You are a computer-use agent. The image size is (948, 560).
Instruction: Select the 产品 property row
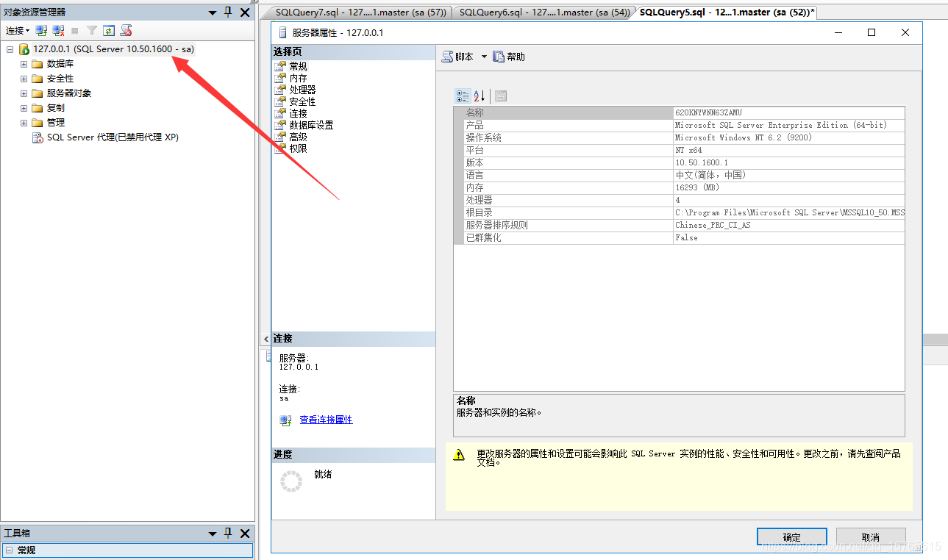pos(679,126)
